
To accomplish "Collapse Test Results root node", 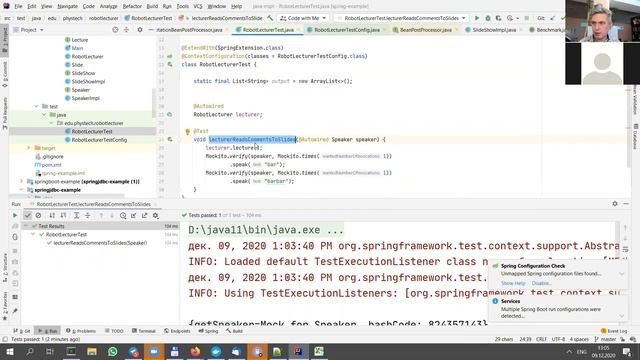I will click(26, 226).
